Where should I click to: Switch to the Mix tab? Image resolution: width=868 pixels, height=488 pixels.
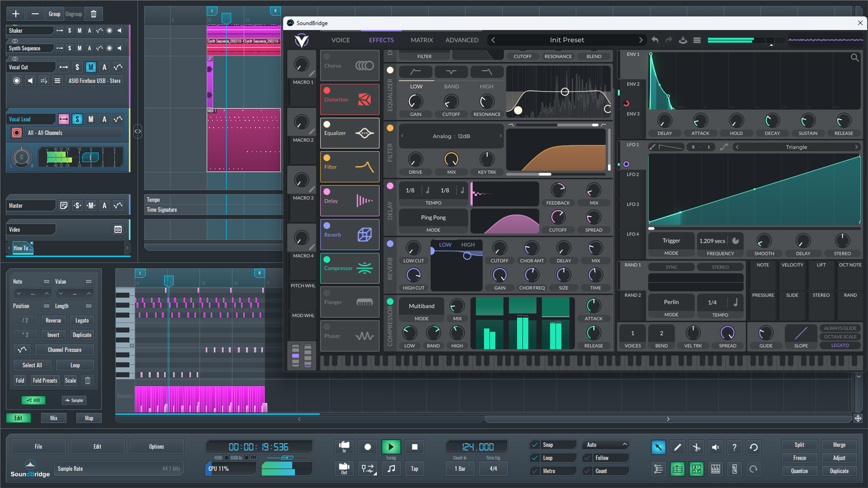click(54, 418)
